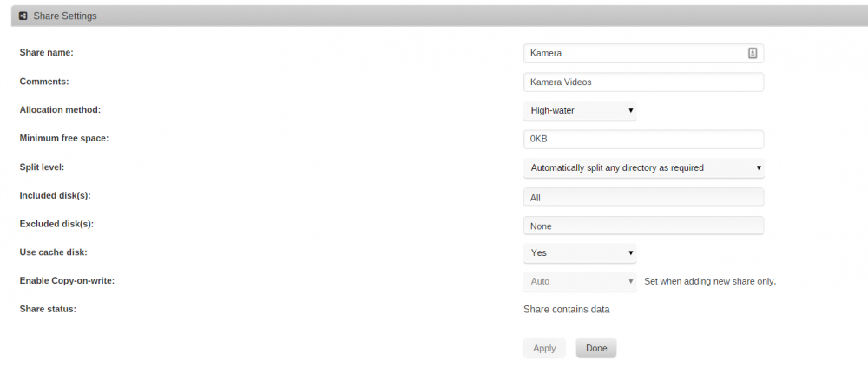This screenshot has width=868, height=367.
Task: Click the Comments: label
Action: [44, 82]
